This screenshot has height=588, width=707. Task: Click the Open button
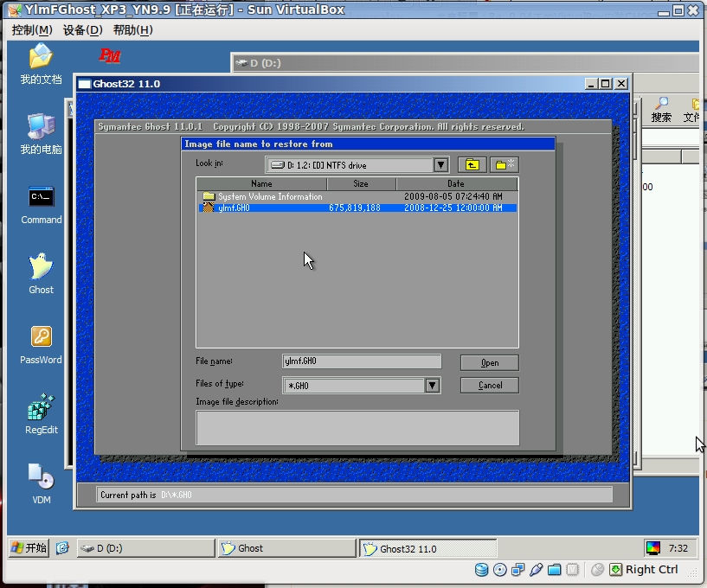point(490,362)
